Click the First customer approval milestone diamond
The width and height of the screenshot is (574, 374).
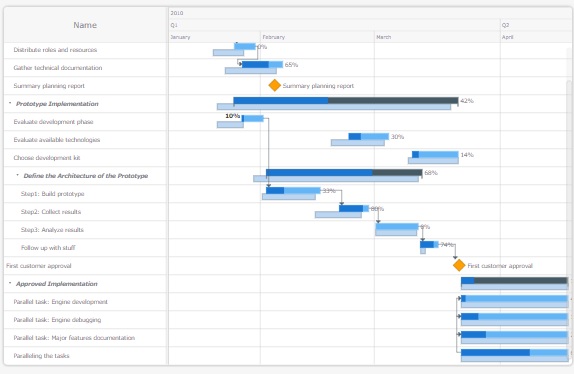459,265
